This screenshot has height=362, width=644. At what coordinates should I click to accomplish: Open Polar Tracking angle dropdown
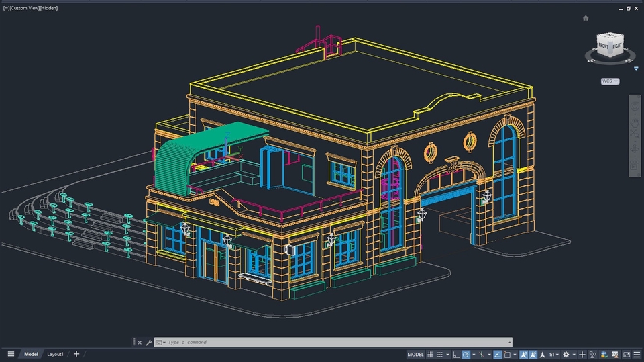point(474,354)
